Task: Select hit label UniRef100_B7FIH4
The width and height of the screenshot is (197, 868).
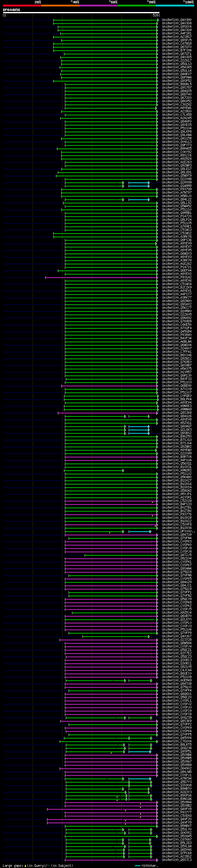Action: pos(177,50)
